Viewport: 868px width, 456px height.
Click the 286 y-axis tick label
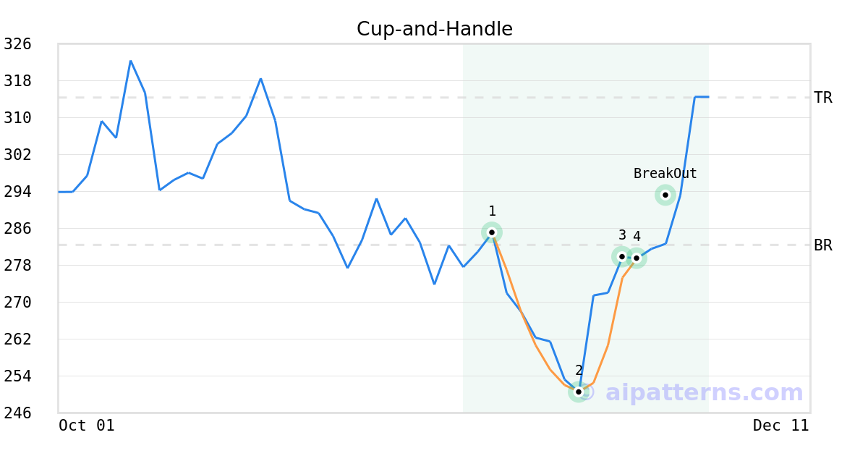coord(17,229)
